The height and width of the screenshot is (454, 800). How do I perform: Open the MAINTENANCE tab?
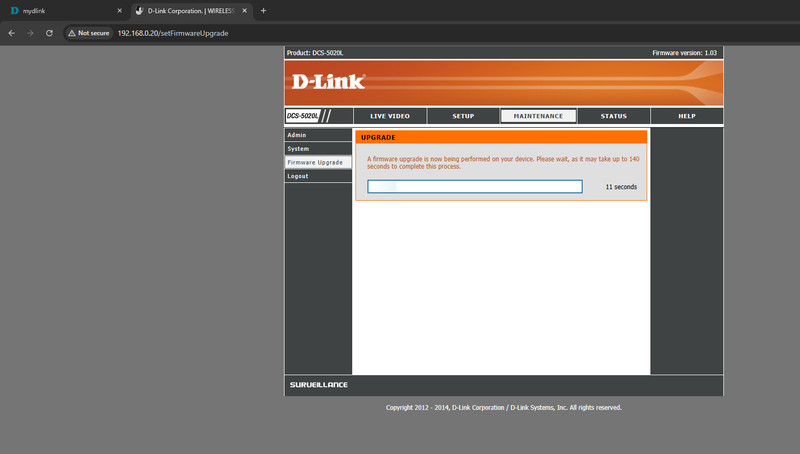point(538,116)
